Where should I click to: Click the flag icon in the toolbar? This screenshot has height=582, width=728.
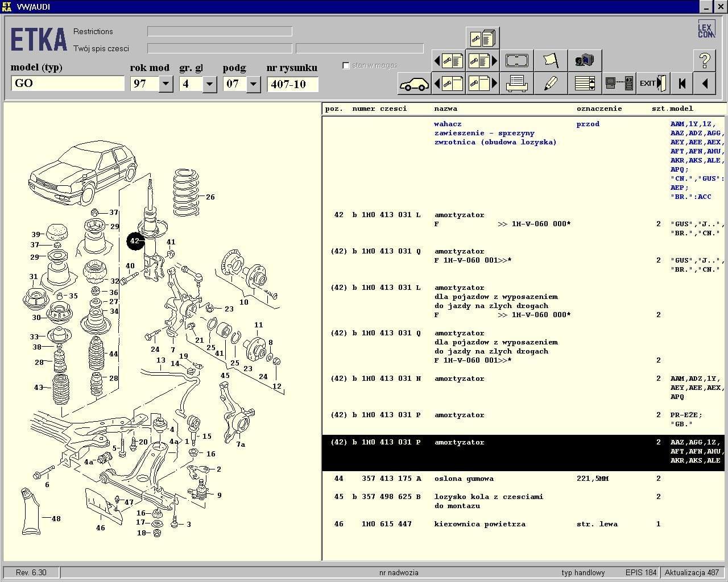tap(551, 60)
